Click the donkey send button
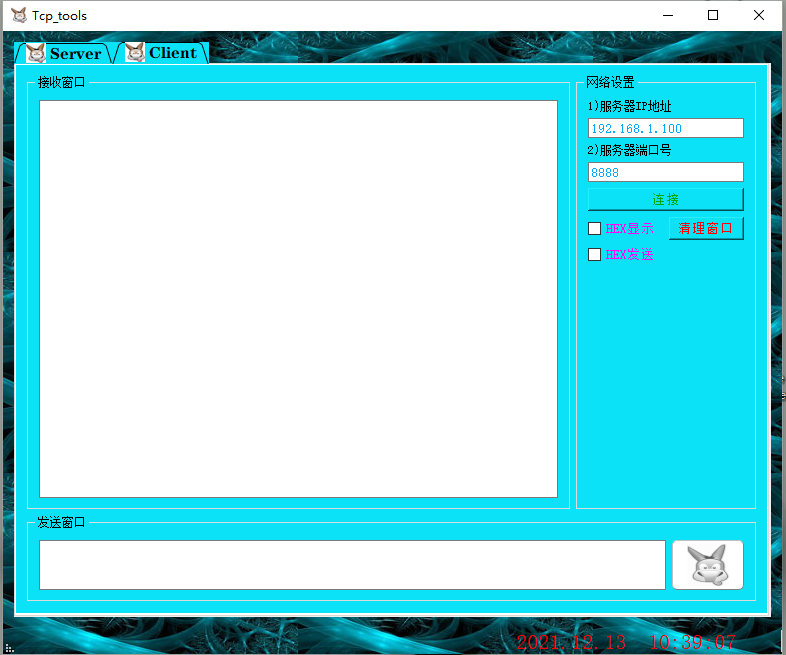The width and height of the screenshot is (786, 655). [x=708, y=565]
